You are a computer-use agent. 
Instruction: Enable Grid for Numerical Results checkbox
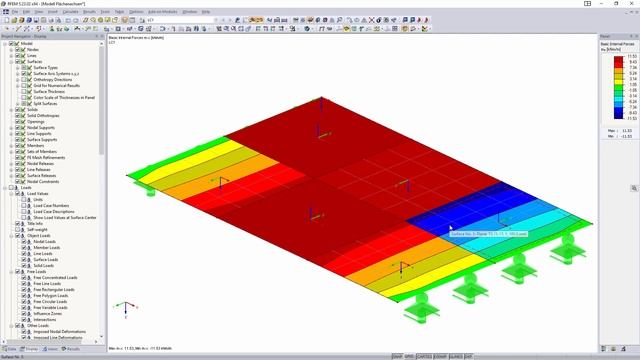[x=24, y=85]
